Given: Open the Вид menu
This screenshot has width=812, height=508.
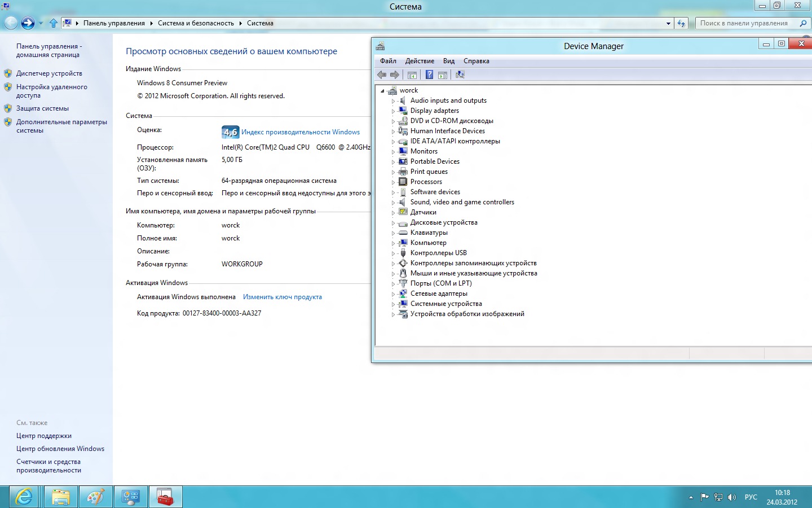Looking at the screenshot, I should [449, 61].
